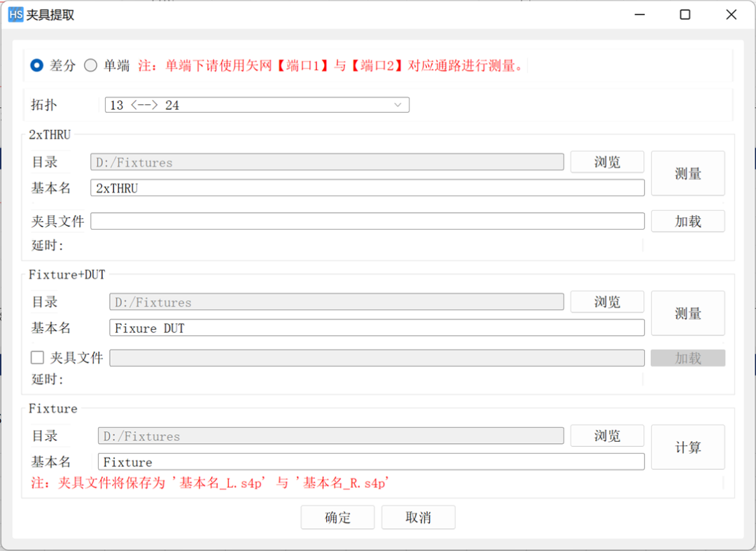The image size is (756, 551).
Task: Click 浏览 button in Fixture+DUT section
Action: [x=607, y=302]
